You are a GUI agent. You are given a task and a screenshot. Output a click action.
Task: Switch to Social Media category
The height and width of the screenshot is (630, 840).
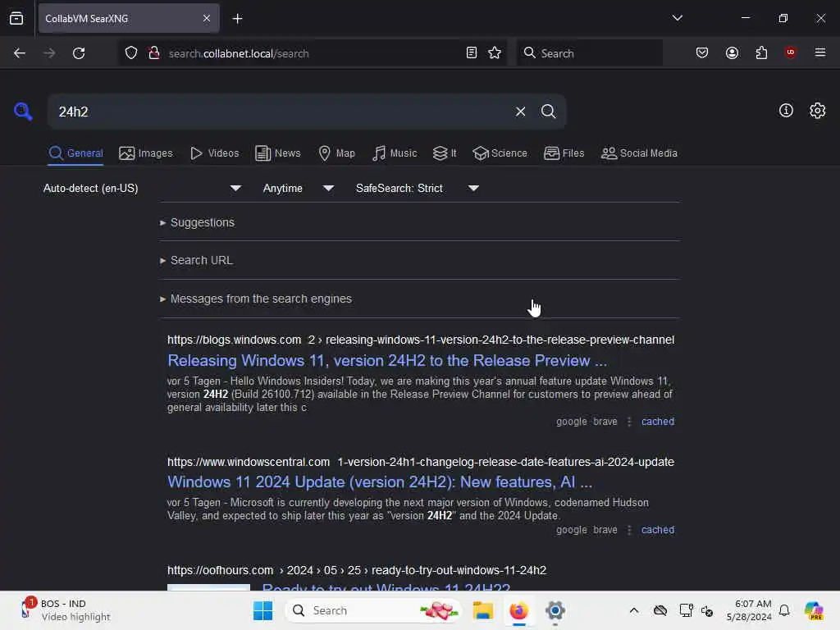(x=639, y=153)
